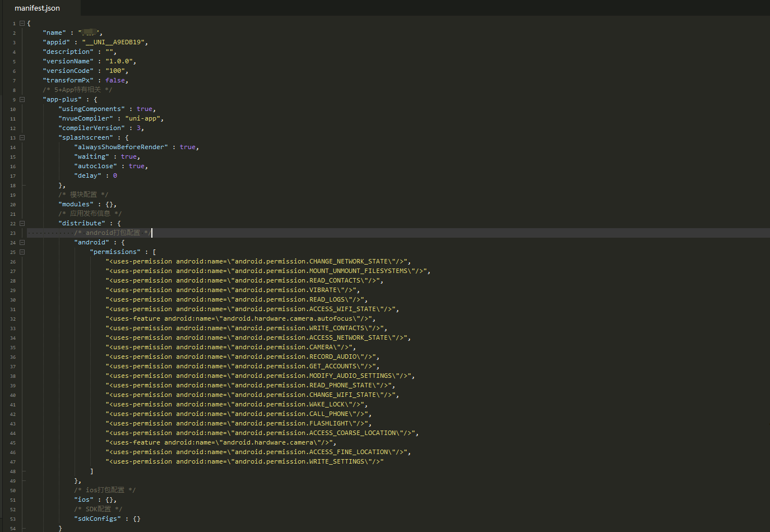Click the "distribute" key
The height and width of the screenshot is (532, 770).
pyautogui.click(x=82, y=223)
